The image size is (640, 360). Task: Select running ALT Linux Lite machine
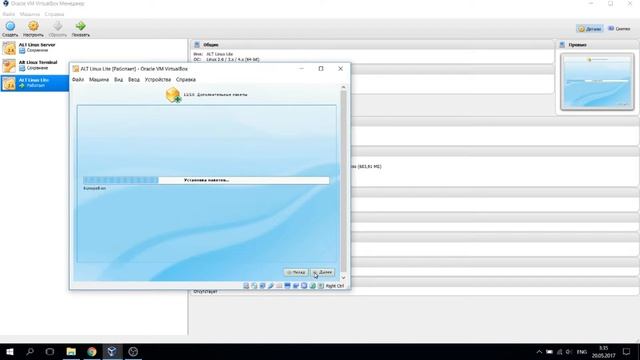click(x=35, y=83)
